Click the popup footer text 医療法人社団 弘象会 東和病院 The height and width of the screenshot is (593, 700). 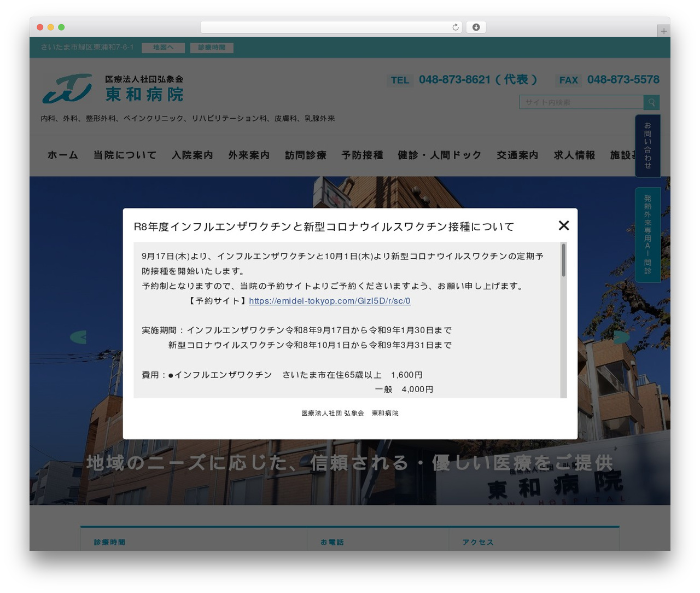pos(350,413)
